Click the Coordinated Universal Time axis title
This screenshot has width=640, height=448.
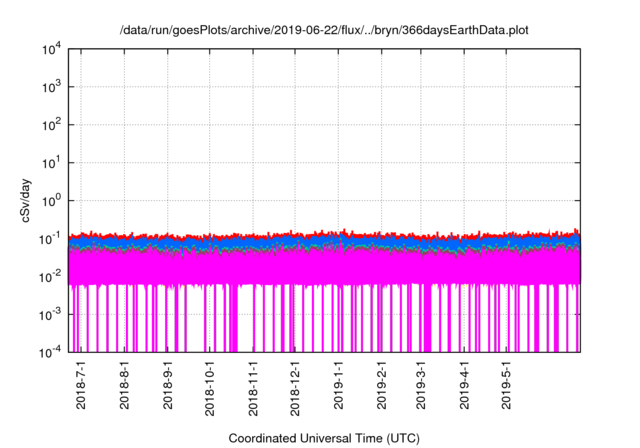pos(324,438)
